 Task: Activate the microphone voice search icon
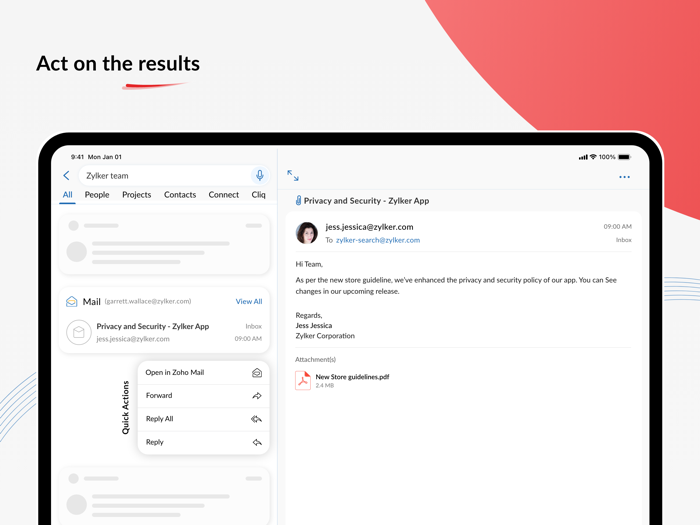[x=260, y=175]
